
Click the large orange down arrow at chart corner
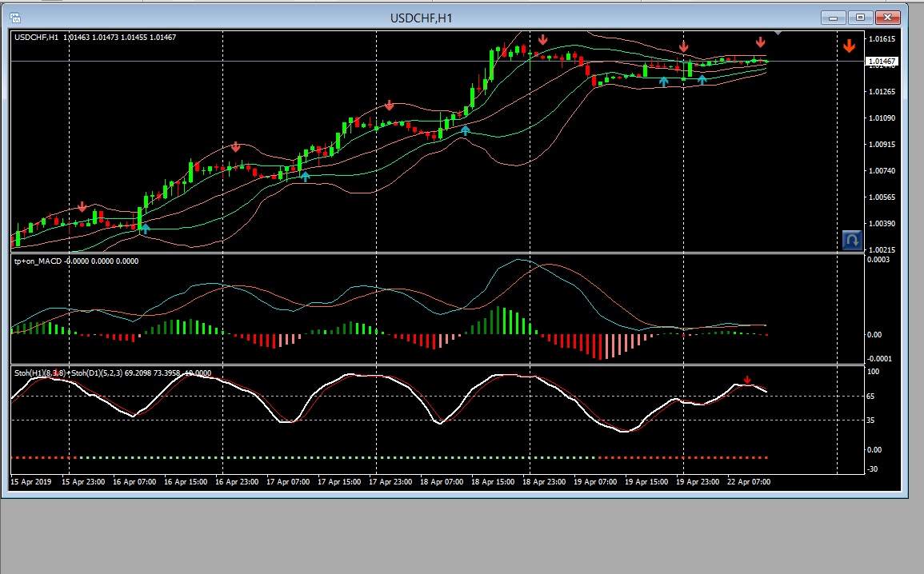849,46
